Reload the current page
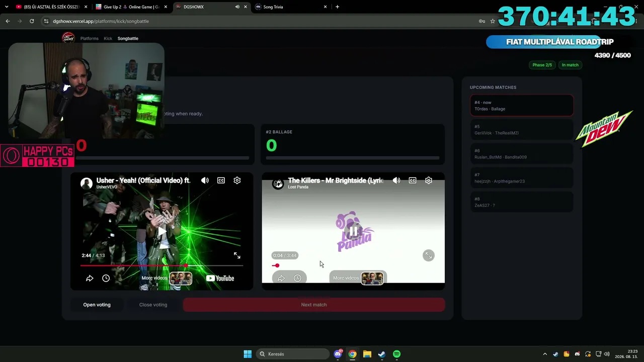 click(32, 21)
